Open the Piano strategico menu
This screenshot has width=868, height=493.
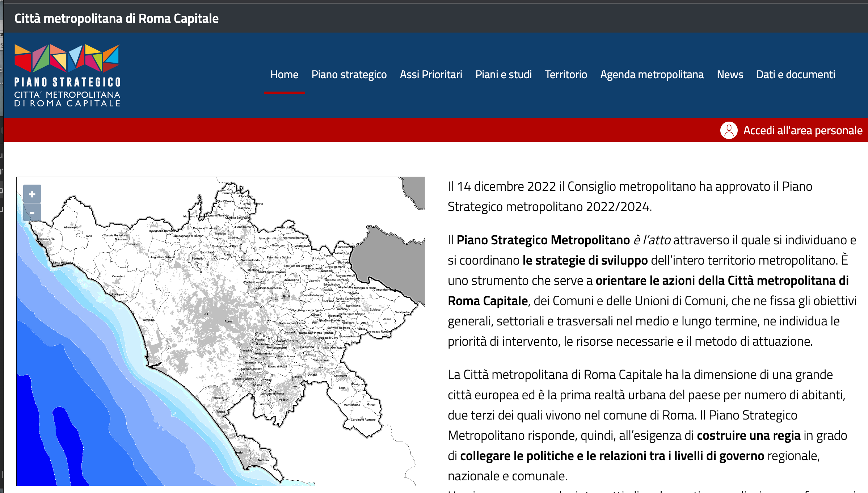[349, 75]
